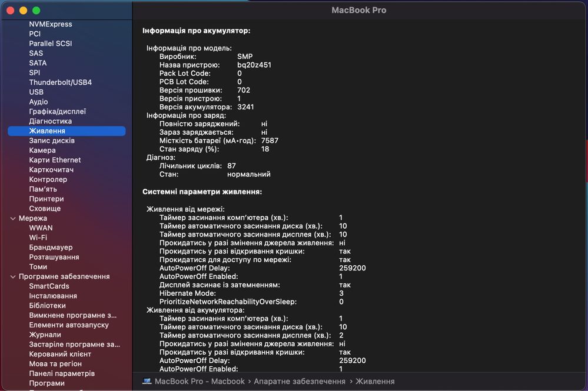588x391 pixels.
Task: Select Карткочитач in the sidebar
Action: pos(51,170)
